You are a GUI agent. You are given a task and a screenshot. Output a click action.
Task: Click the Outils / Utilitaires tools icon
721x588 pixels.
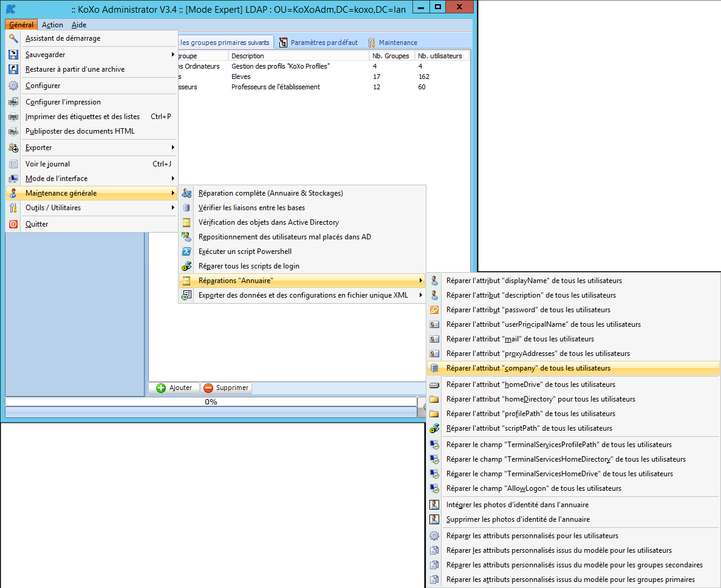click(x=13, y=208)
